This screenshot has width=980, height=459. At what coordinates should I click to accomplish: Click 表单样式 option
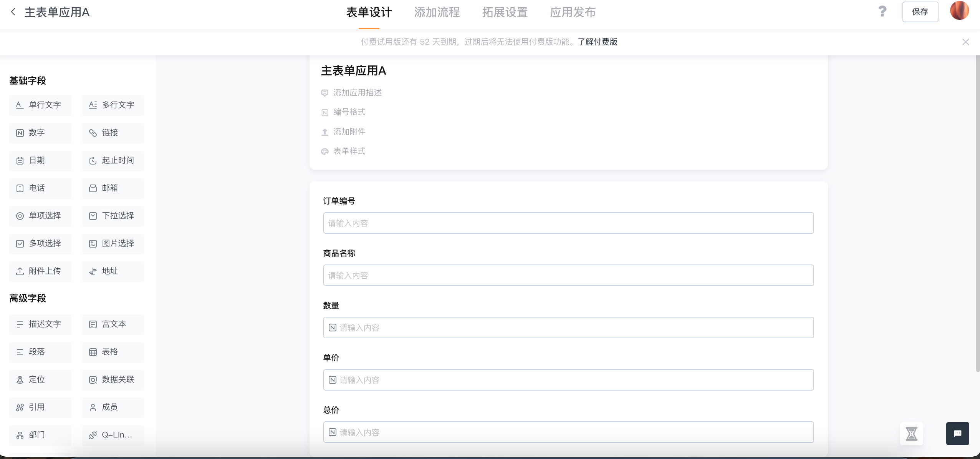coord(343,151)
